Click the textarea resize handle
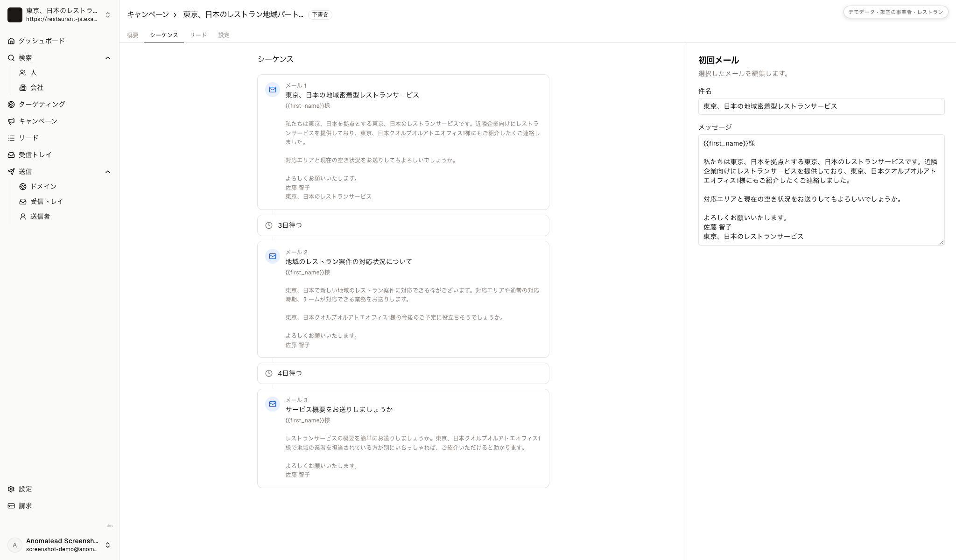 click(941, 242)
